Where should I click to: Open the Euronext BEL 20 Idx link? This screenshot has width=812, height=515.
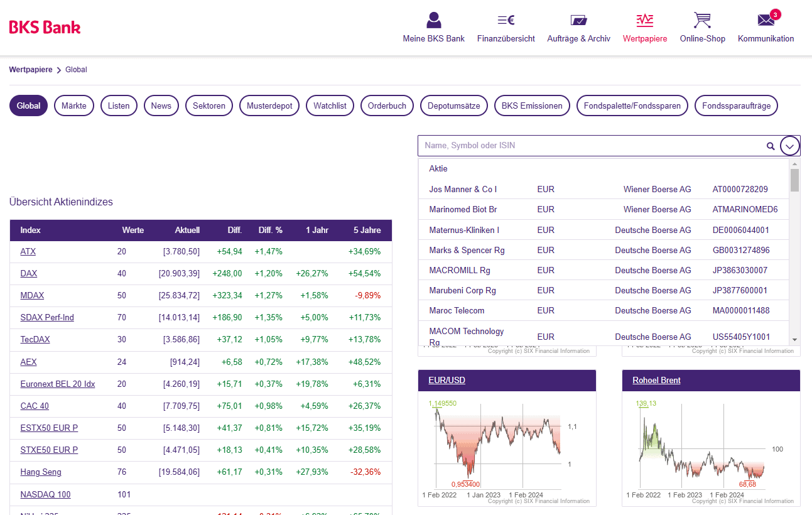(x=58, y=384)
